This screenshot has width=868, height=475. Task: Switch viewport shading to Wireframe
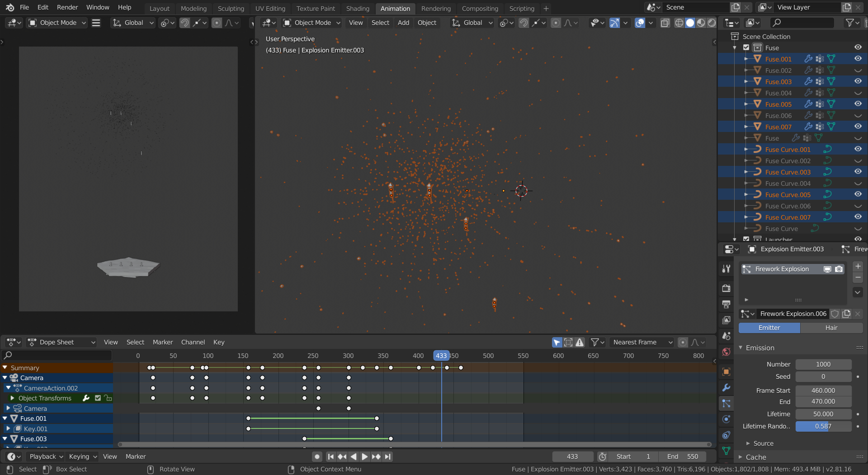(x=679, y=23)
